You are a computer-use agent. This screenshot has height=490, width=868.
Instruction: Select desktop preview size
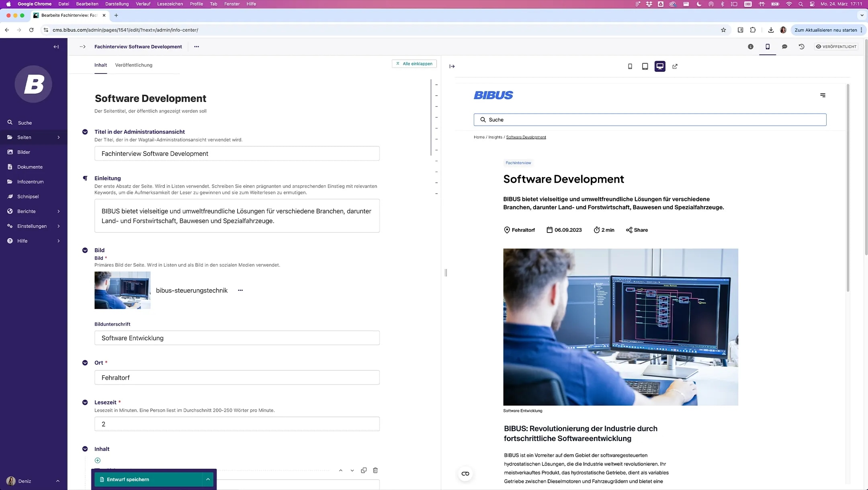(660, 66)
